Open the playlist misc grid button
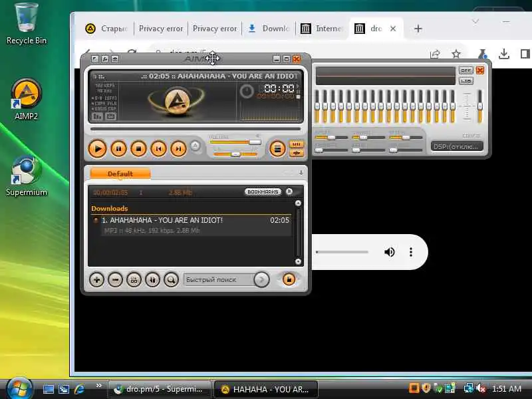This screenshot has width=532, height=399. tap(134, 280)
